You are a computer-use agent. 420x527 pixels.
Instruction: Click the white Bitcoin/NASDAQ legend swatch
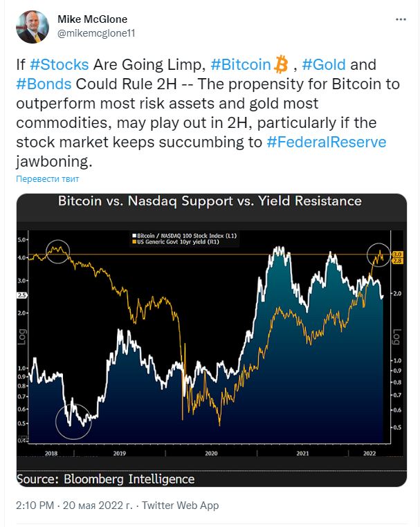click(134, 236)
